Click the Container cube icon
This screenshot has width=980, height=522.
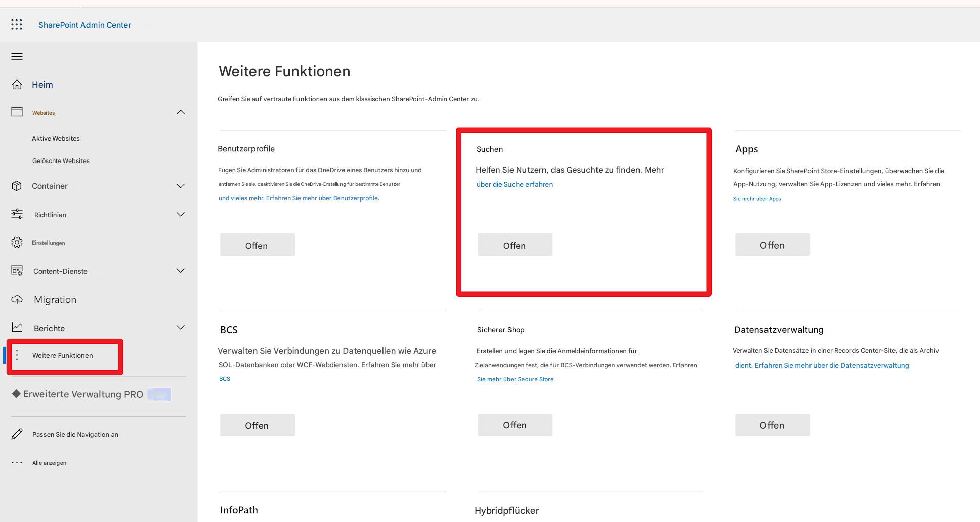(17, 186)
